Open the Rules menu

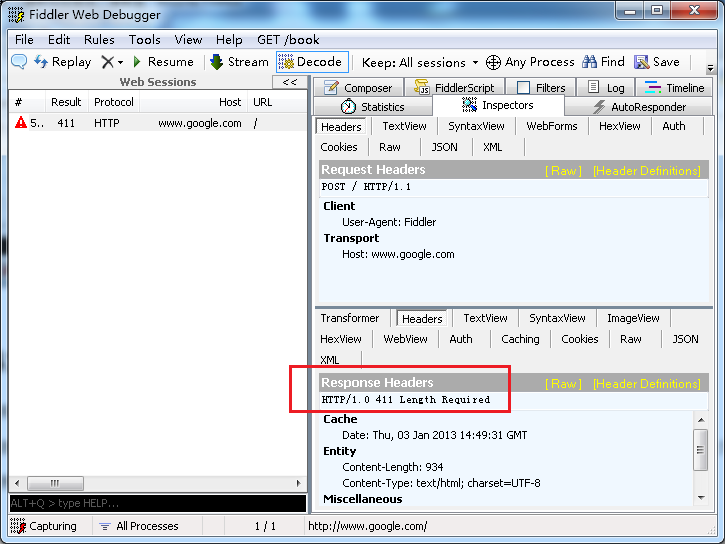pyautogui.click(x=99, y=40)
